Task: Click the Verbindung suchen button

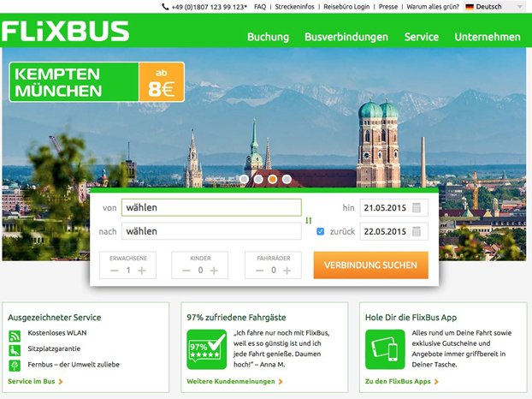Action: 371,265
